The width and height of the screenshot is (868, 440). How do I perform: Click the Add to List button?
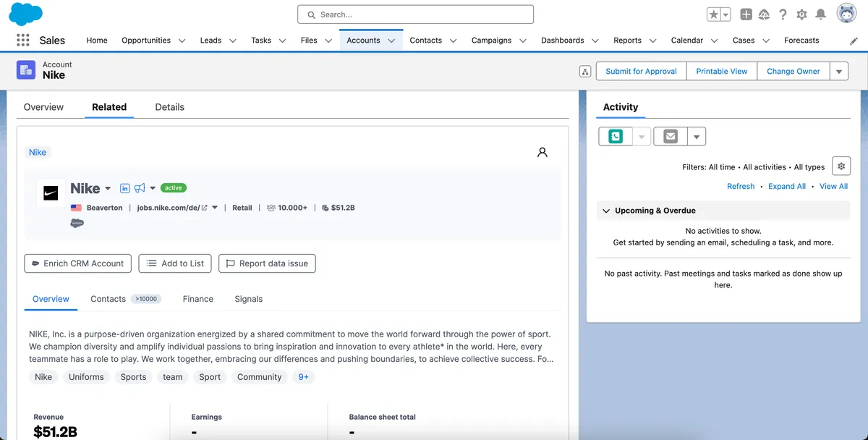(x=176, y=263)
